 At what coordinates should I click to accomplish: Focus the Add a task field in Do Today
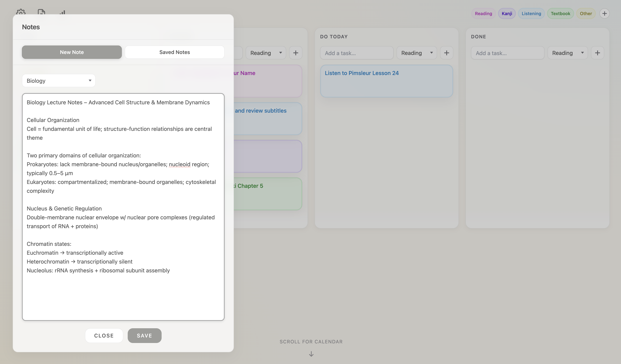pos(357,53)
